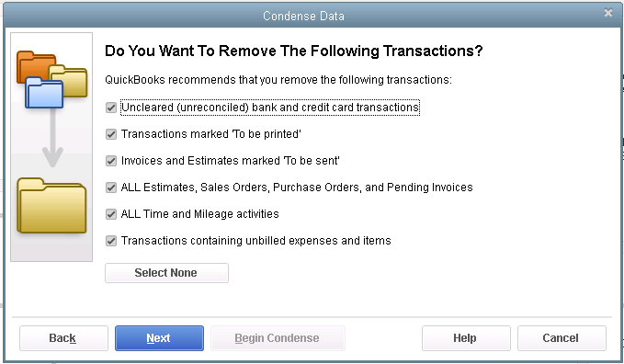Uncheck Transactions marked 'To be printed'
The image size is (624, 364).
click(x=111, y=134)
